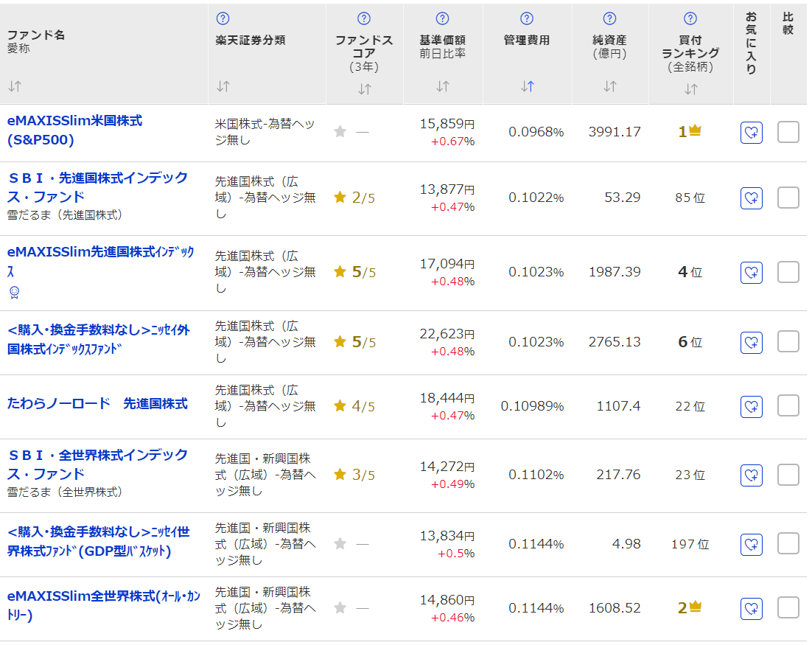Click crown rank 1 icon

(x=695, y=131)
